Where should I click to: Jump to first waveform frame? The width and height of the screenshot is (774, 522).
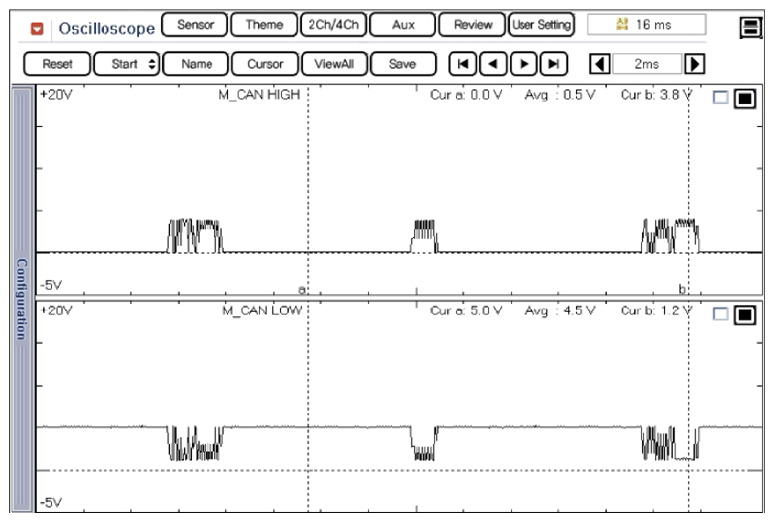click(x=462, y=64)
